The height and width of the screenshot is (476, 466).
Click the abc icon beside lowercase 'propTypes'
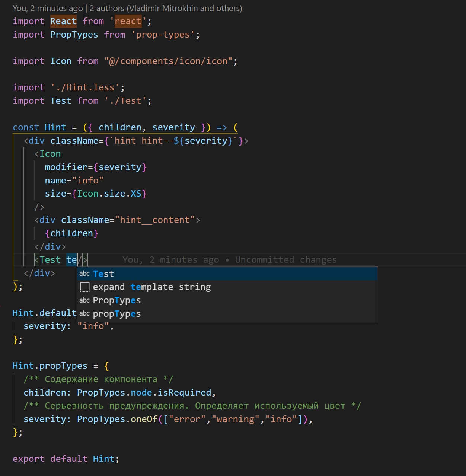[x=84, y=314]
